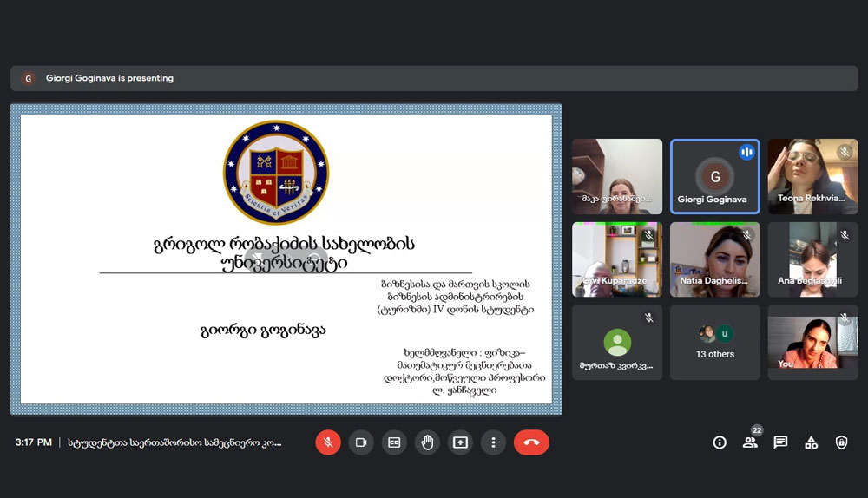Open host controls
868x498 pixels.
pyautogui.click(x=841, y=442)
